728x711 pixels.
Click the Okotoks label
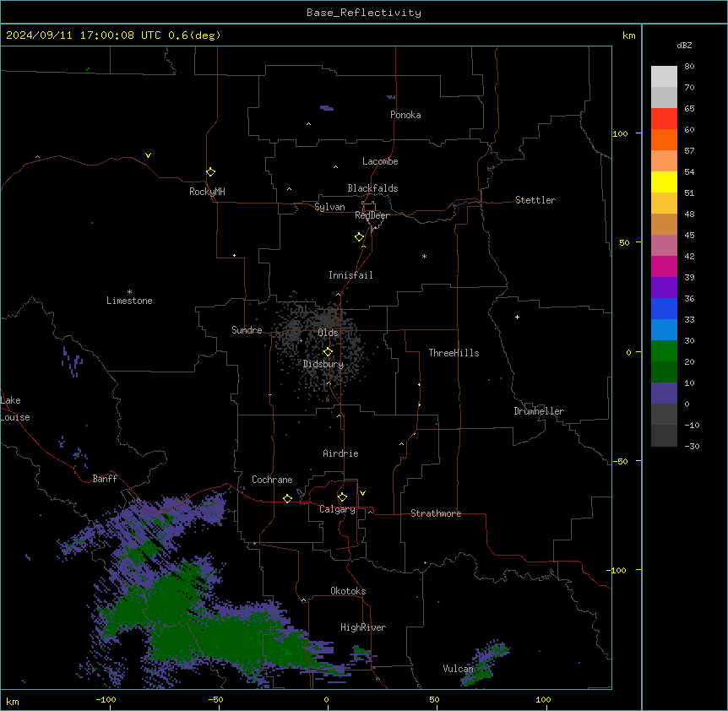pos(348,591)
